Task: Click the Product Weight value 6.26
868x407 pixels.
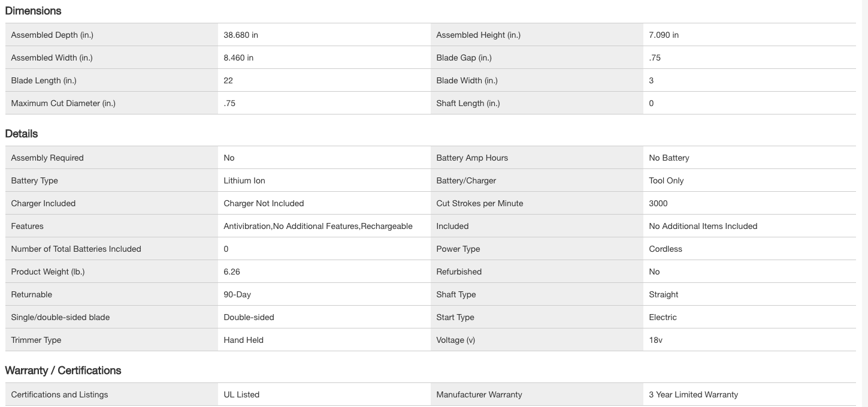Action: 232,272
